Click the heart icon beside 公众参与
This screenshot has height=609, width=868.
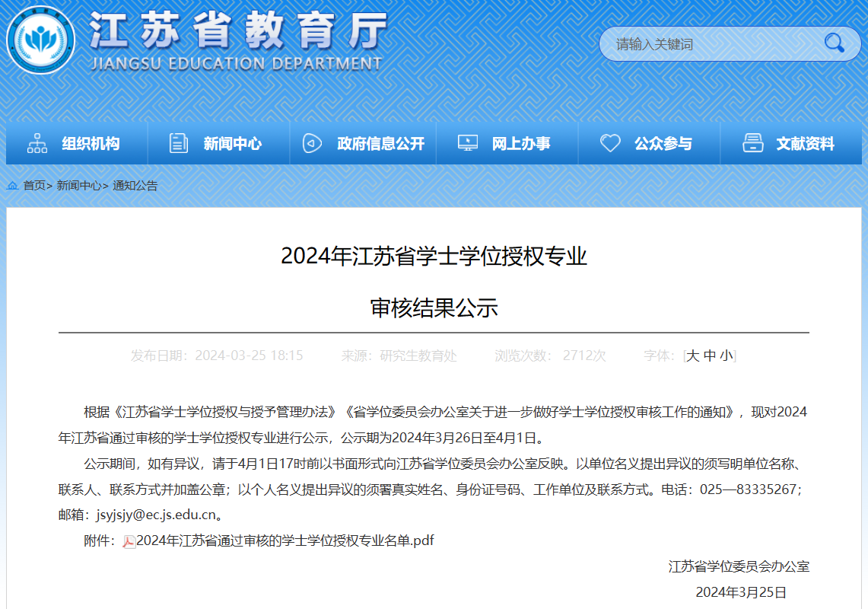(610, 143)
